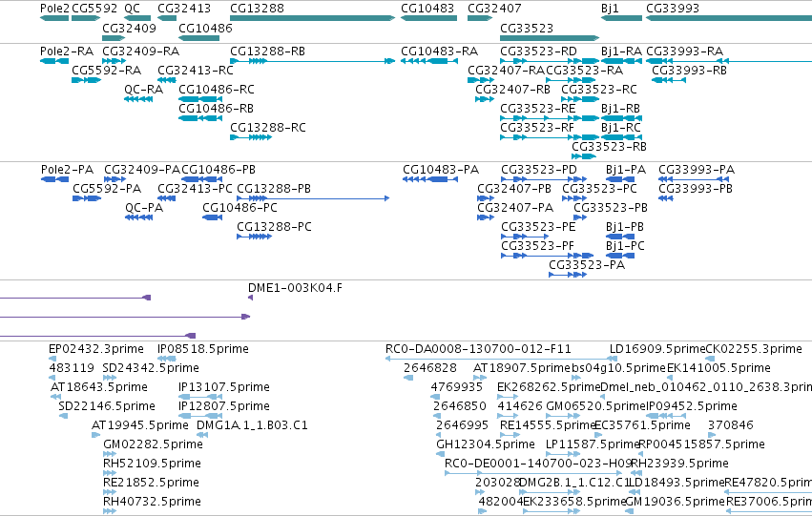Click EST RC0-DE0001-140700-023-H09
812x516 pixels.
533,474
